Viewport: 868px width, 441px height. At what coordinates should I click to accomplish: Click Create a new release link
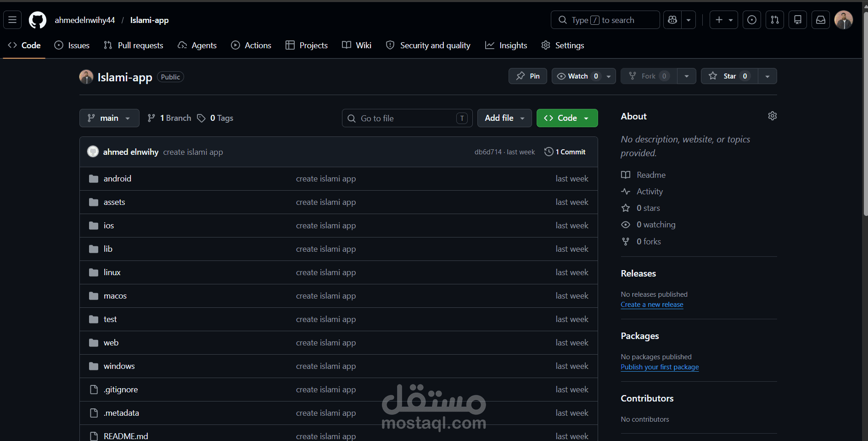tap(652, 305)
